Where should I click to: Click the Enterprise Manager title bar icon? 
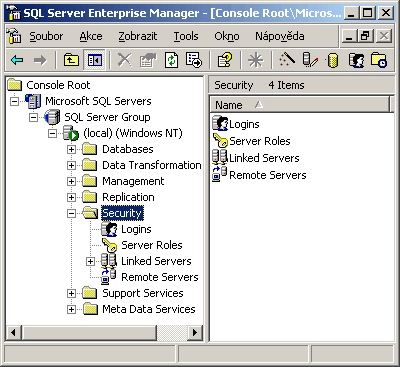pyautogui.click(x=14, y=14)
